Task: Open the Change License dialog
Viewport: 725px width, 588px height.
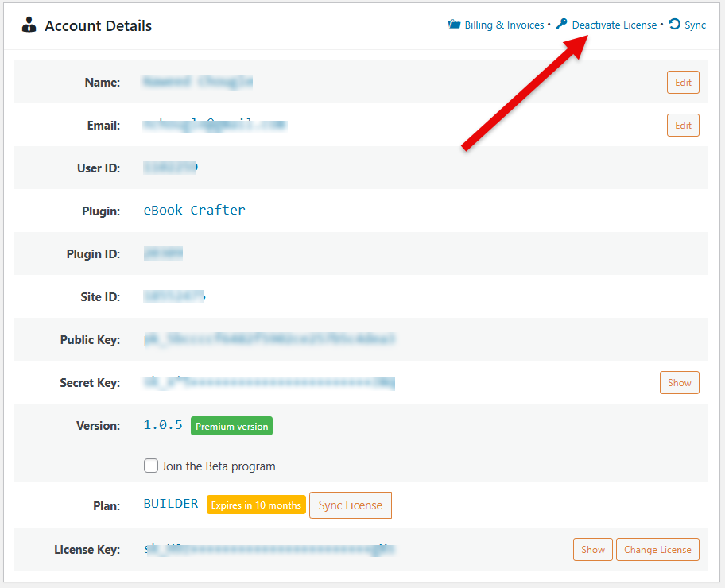Action: (657, 549)
